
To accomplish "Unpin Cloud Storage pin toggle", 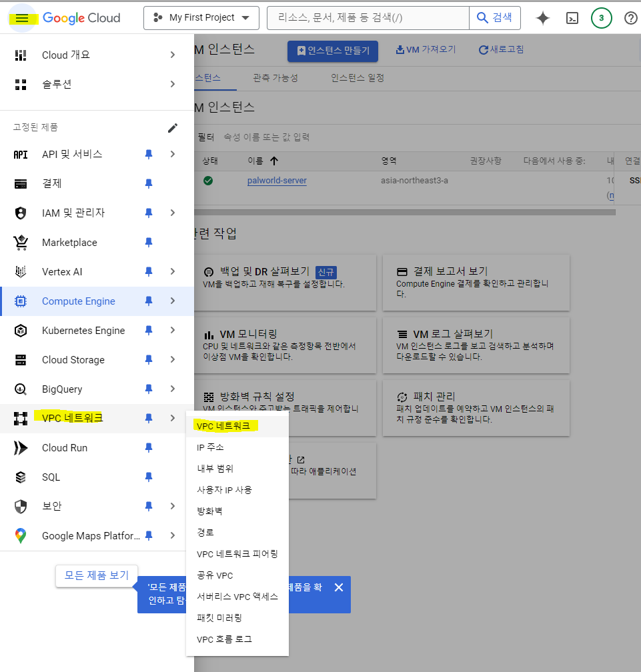I will pyautogui.click(x=149, y=360).
